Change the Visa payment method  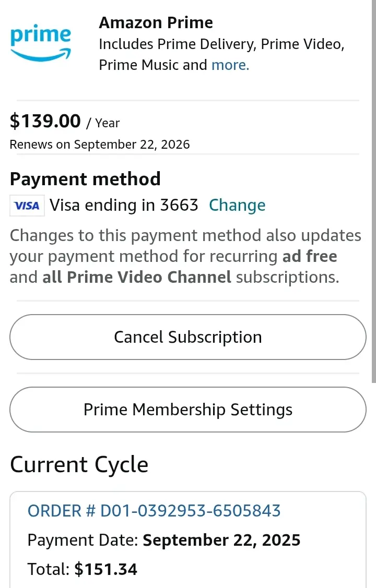(237, 206)
